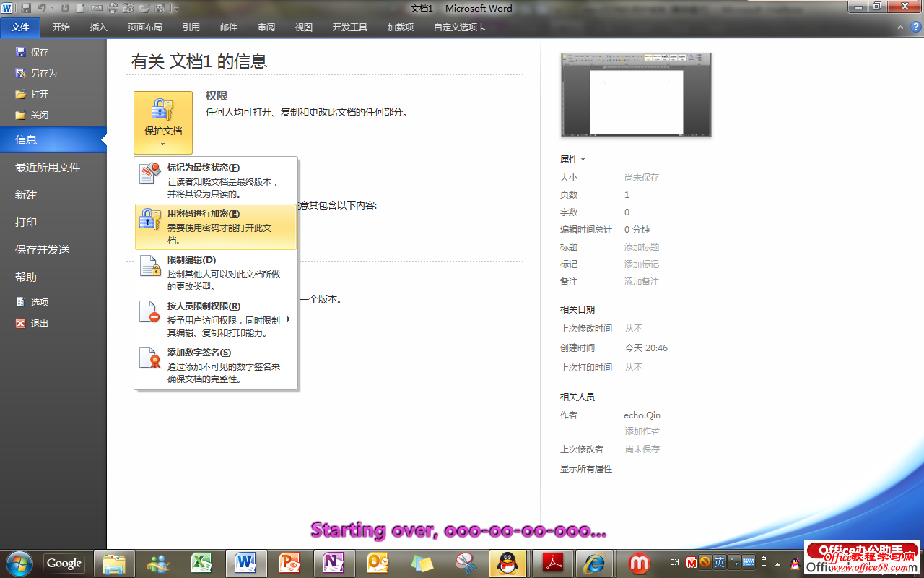
Task: Click the Add an author (添加作者) field
Action: (642, 431)
